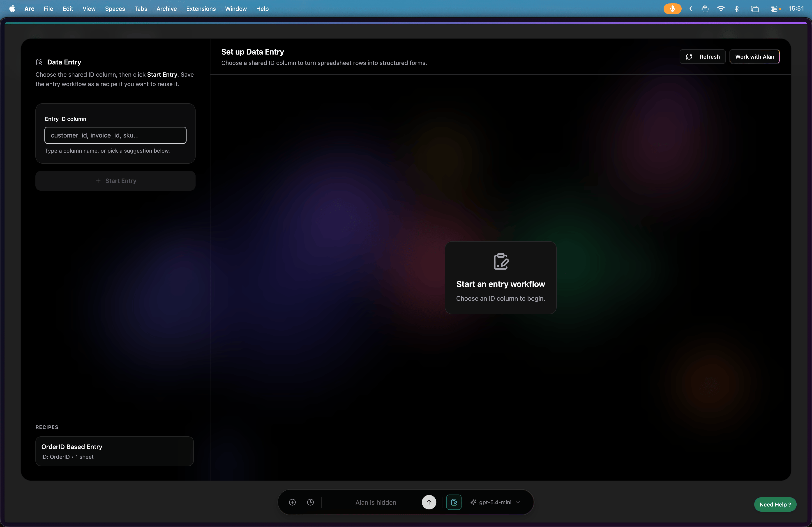The width and height of the screenshot is (812, 527).
Task: Click the plus icon on Start Entry
Action: (98, 181)
